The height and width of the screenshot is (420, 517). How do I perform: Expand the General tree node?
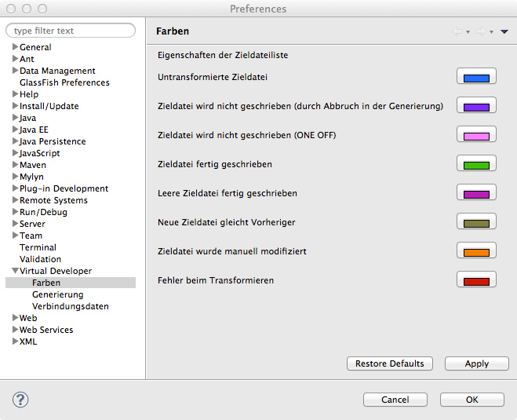pos(15,47)
